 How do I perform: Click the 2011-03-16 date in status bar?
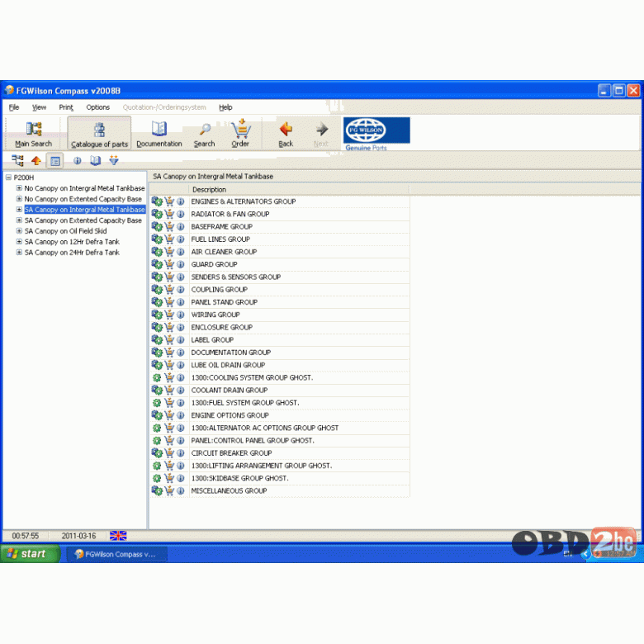pyautogui.click(x=78, y=536)
